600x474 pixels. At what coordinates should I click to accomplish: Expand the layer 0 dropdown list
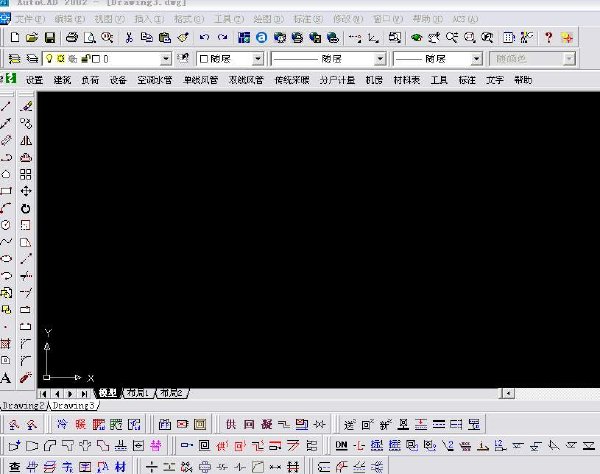coord(166,59)
